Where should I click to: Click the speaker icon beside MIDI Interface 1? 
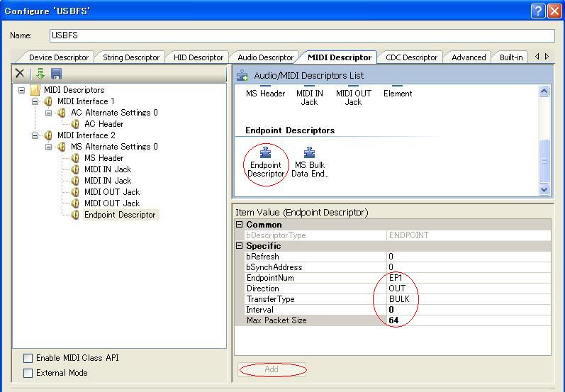pyautogui.click(x=48, y=101)
